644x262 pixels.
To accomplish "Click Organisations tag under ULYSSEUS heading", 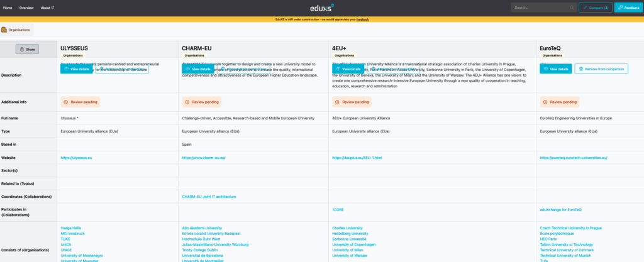I will click(74, 55).
